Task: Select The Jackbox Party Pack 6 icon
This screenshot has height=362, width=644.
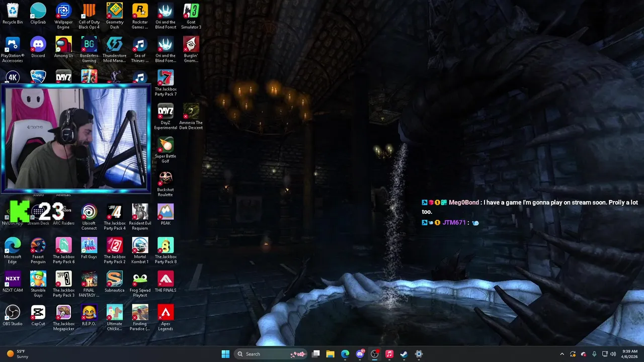Action: 63,251
